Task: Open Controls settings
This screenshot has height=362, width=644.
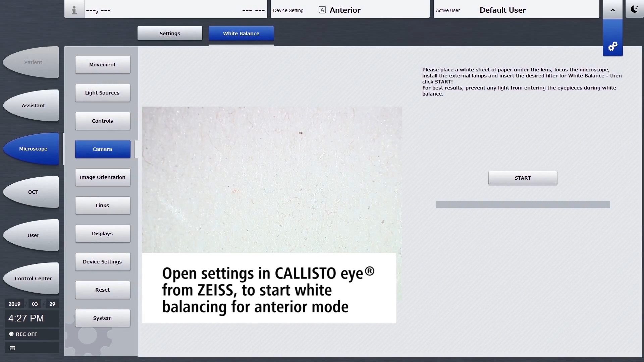Action: 103,121
